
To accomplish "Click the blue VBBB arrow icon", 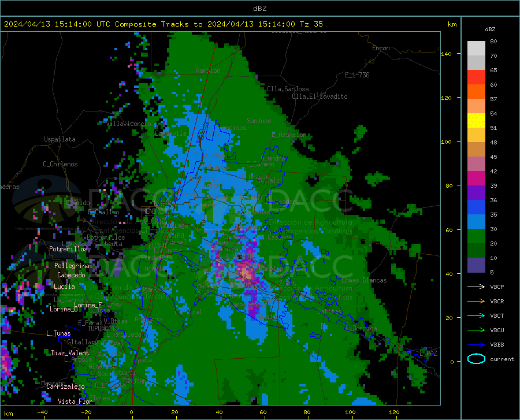I will pos(476,345).
